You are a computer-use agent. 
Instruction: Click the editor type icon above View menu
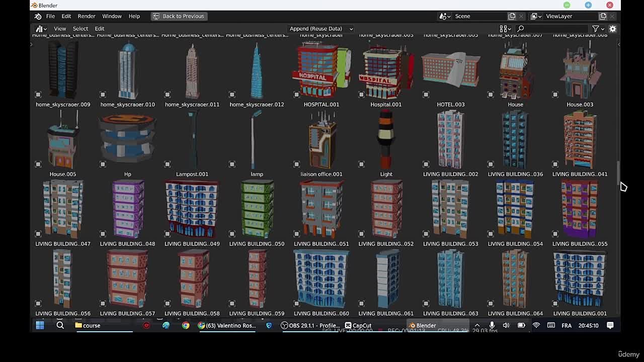tap(40, 28)
